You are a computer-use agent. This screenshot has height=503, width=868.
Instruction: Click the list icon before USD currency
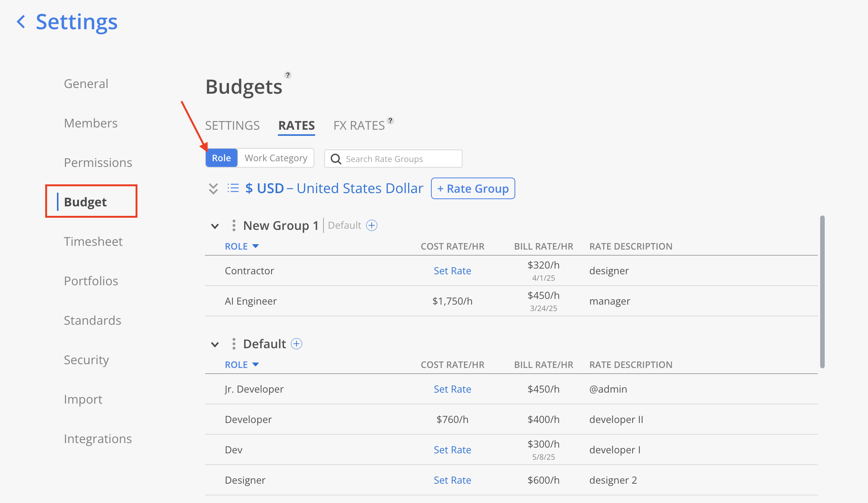[233, 188]
